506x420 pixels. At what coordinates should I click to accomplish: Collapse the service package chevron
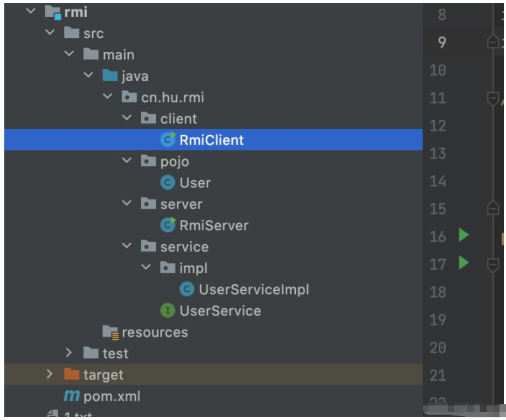coord(127,246)
